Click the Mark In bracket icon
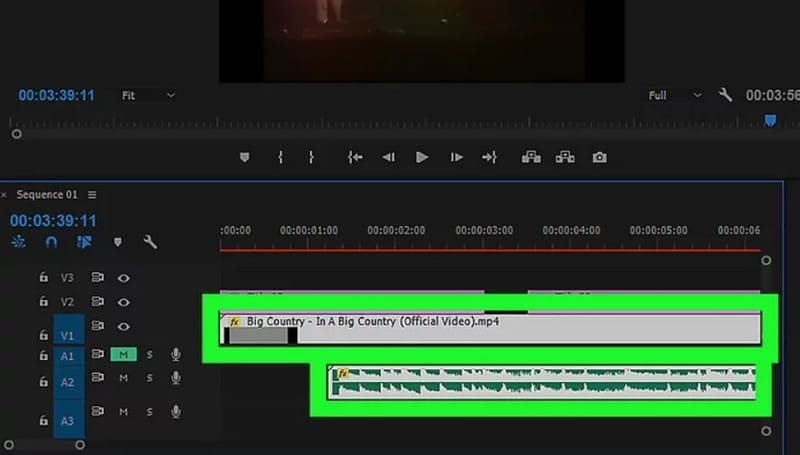Viewport: 800px width, 455px height. 281,157
